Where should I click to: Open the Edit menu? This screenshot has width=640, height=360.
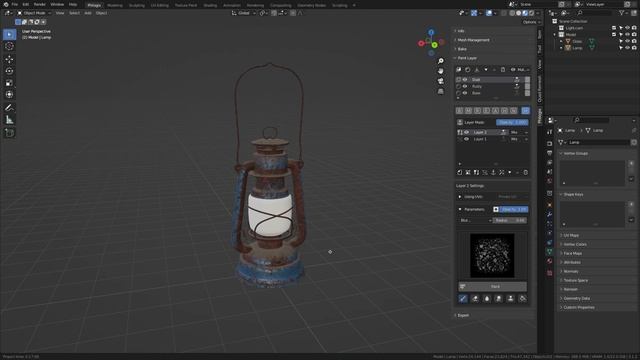(x=26, y=4)
